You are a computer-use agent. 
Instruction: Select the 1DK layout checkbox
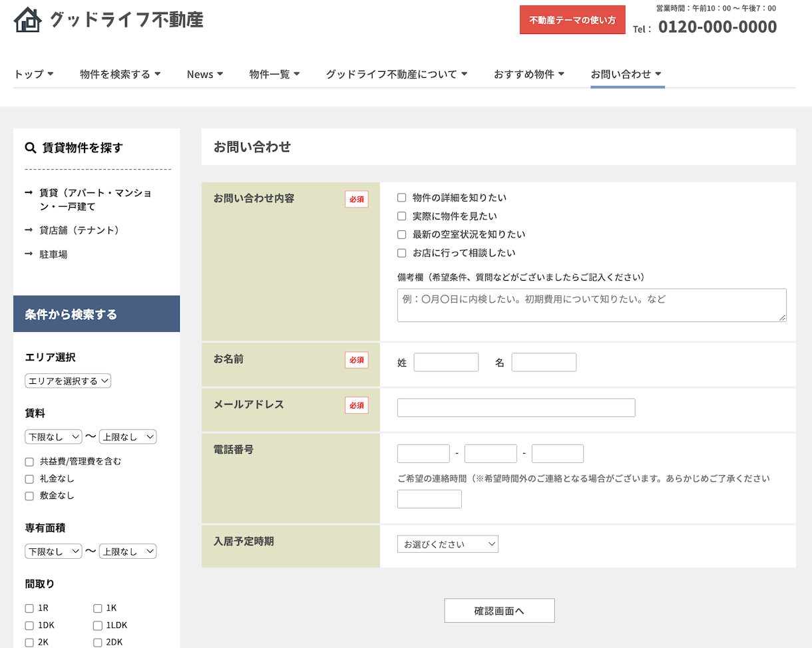pos(29,625)
